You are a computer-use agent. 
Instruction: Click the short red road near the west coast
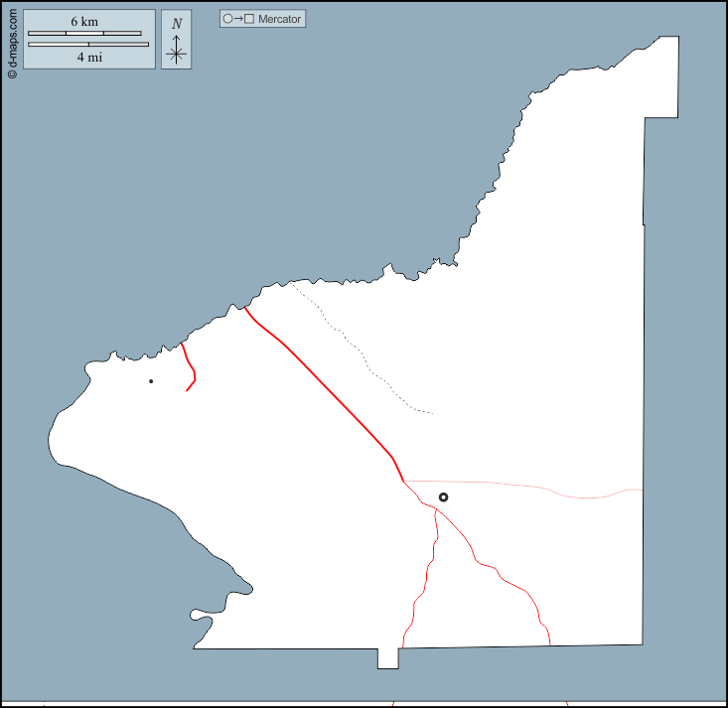[191, 369]
